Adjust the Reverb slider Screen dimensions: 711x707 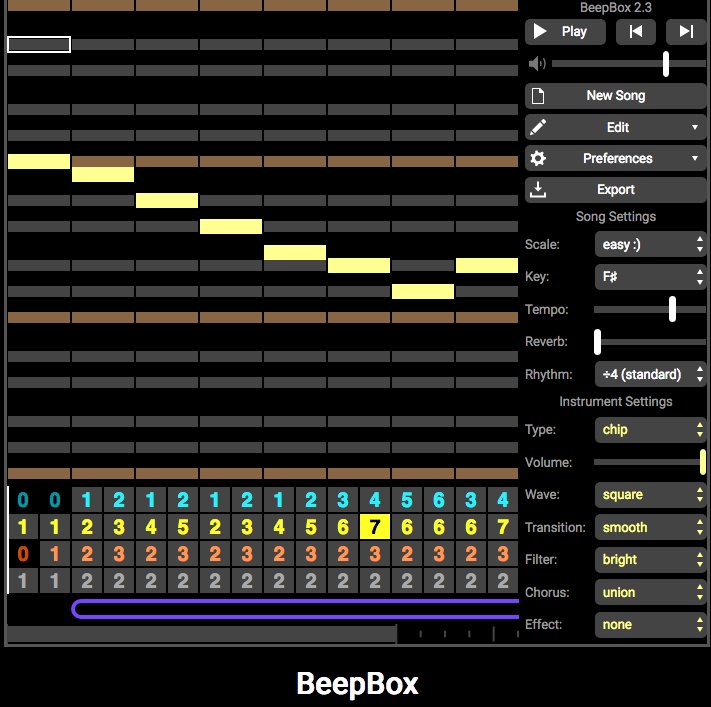tap(650, 342)
